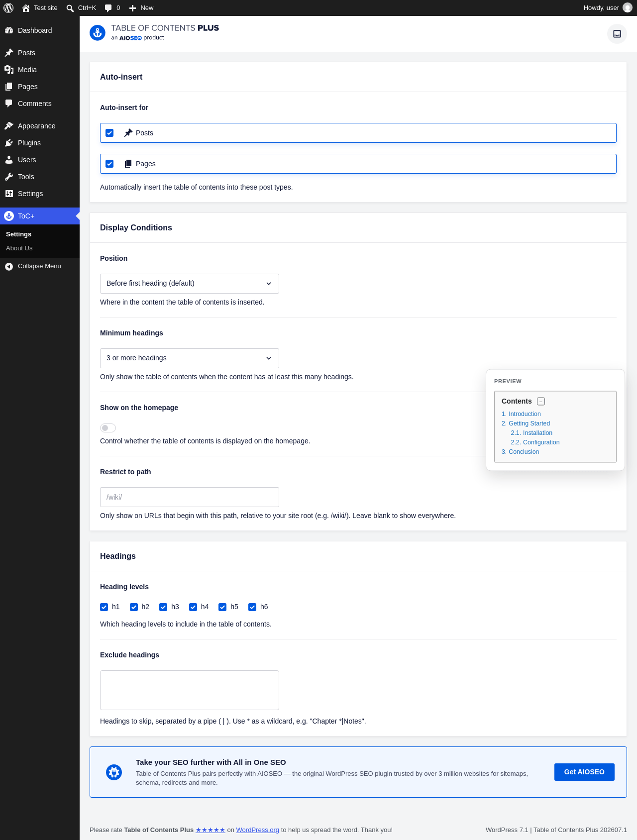The width and height of the screenshot is (637, 840).
Task: Click the Plugins plug icon
Action: (9, 143)
